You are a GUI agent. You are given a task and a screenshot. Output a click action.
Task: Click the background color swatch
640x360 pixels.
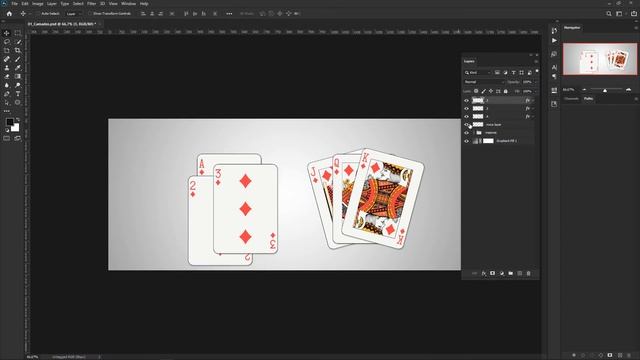pos(16,128)
